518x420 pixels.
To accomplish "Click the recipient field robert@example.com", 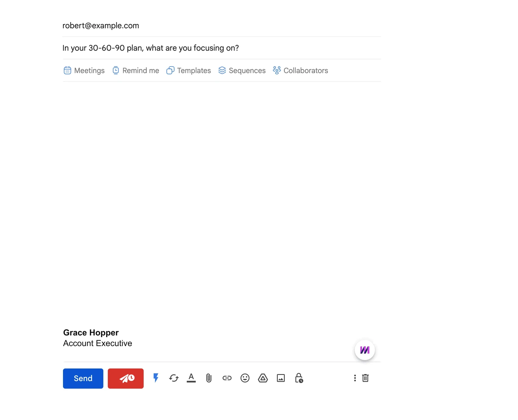I will coord(221,25).
